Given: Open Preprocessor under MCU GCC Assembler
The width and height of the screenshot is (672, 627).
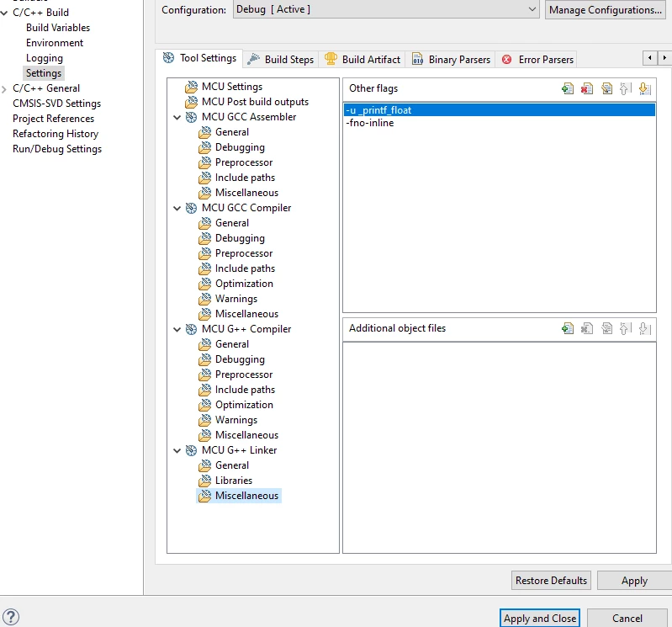Looking at the screenshot, I should click(x=244, y=162).
